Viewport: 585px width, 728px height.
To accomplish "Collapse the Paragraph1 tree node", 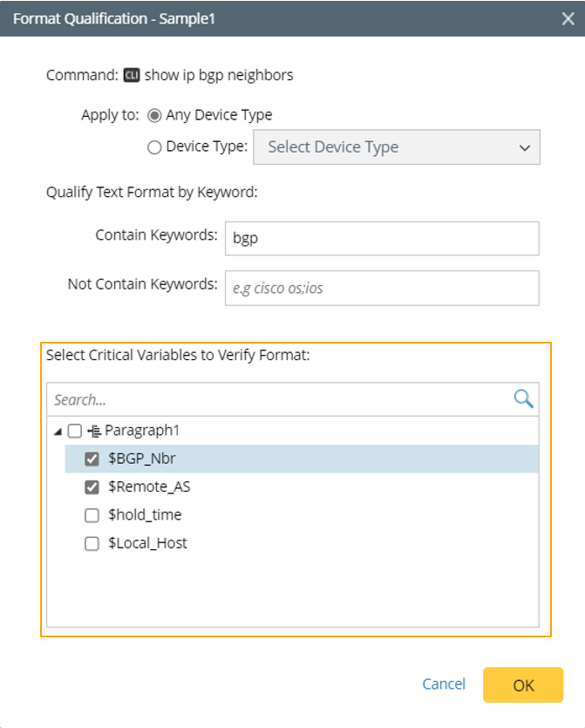I will (58, 431).
